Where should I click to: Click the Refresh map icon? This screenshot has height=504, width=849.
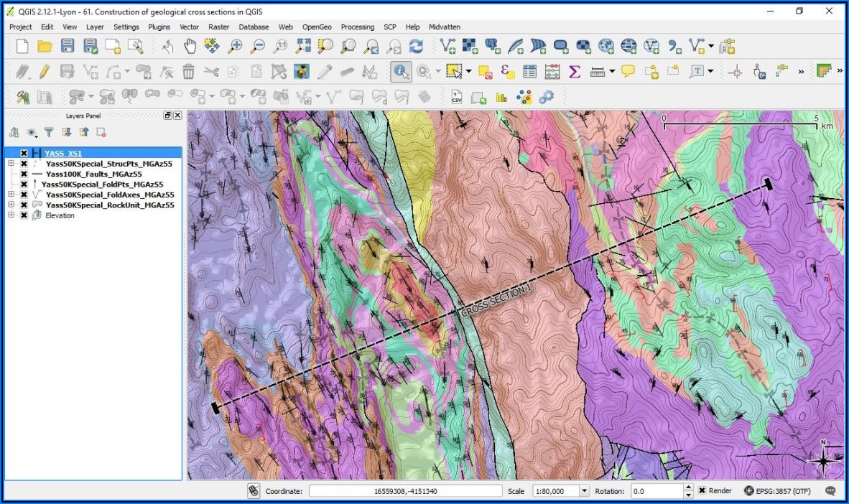416,47
